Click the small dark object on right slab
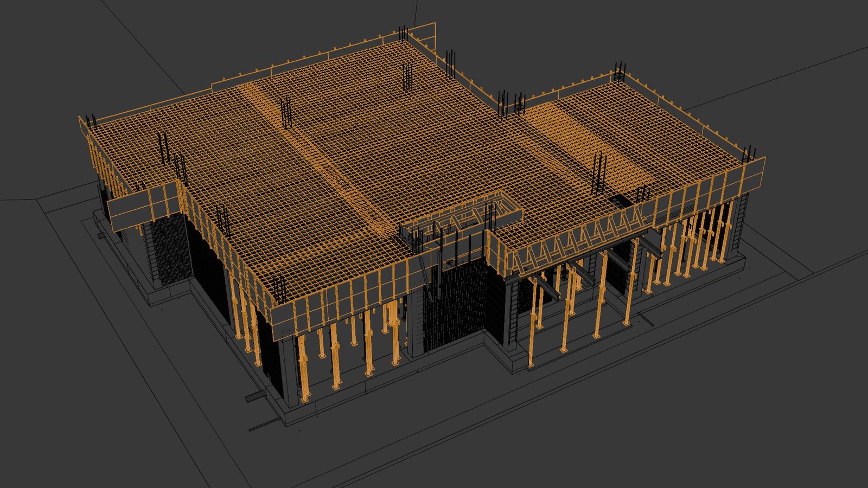The height and width of the screenshot is (488, 868). tap(618, 200)
